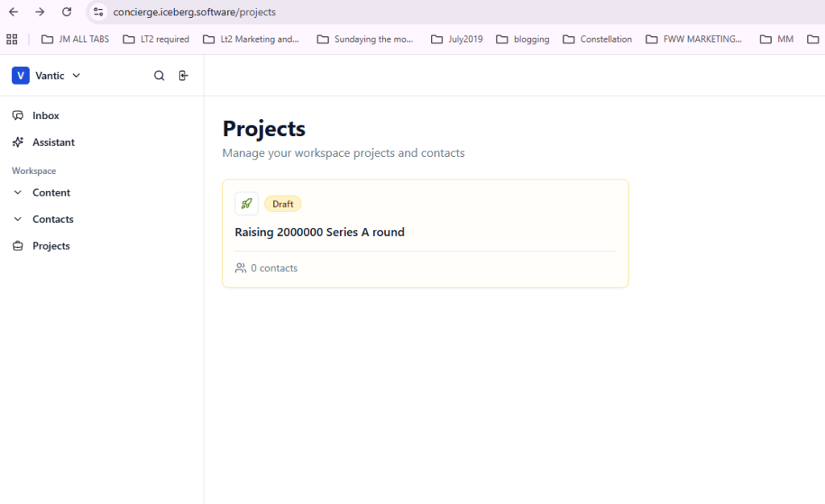The height and width of the screenshot is (504, 825).
Task: Click the Inbox chat bubble icon
Action: tap(18, 116)
